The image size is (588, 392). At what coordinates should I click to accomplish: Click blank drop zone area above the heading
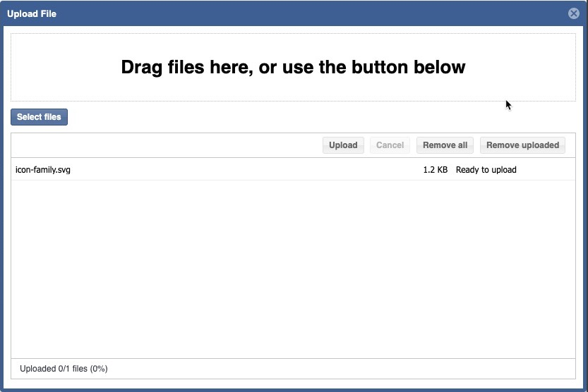click(293, 42)
